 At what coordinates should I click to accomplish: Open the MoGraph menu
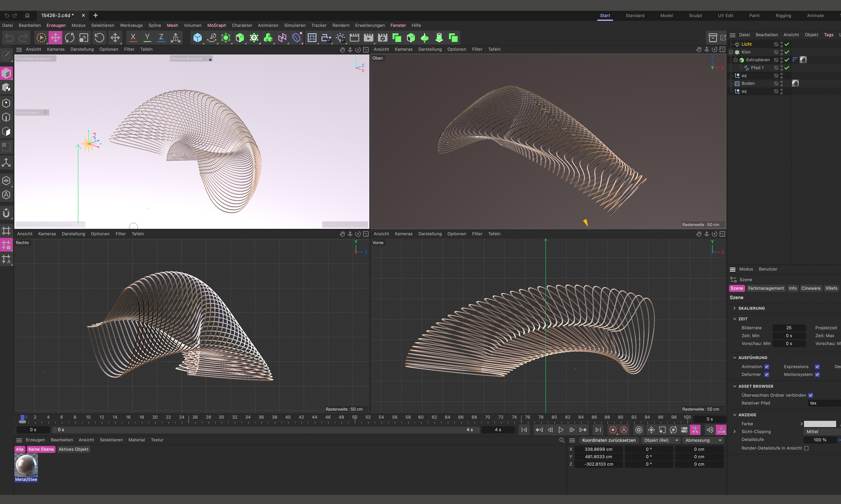217,25
